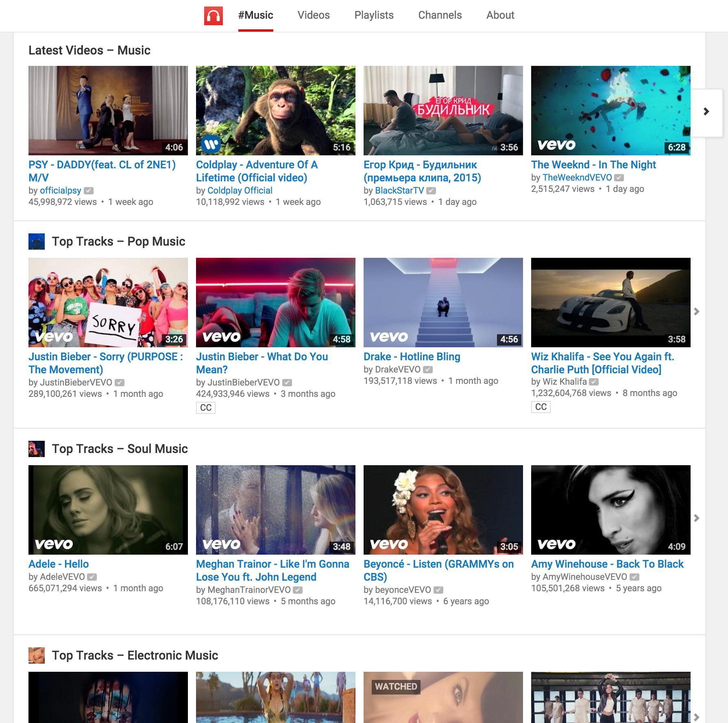Open Wiz Khalifa See You Again title
This screenshot has height=723, width=728.
[x=603, y=363]
